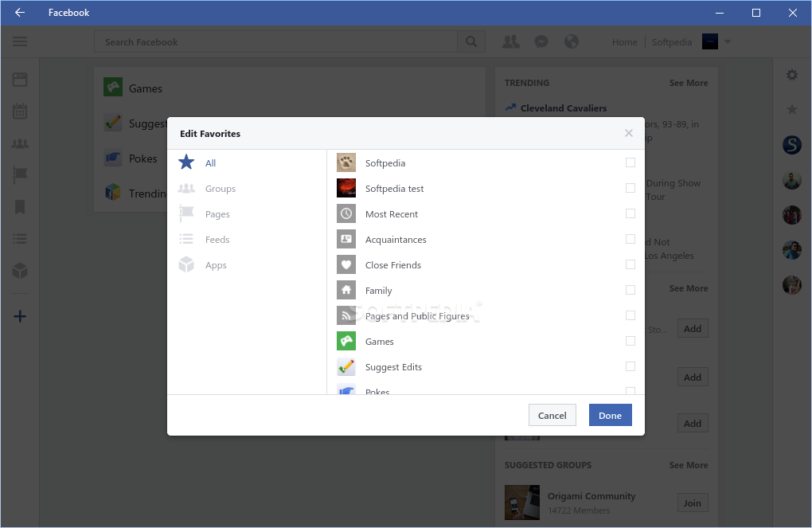
Task: Check the Suggest Edits checkbox
Action: click(630, 366)
